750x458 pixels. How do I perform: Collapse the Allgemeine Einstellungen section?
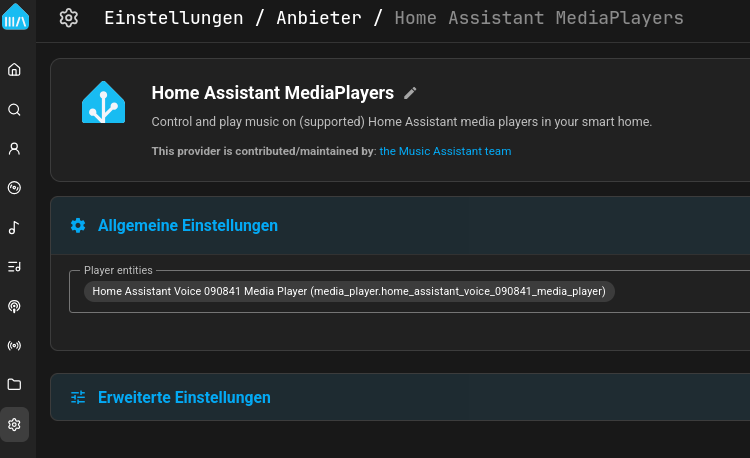click(x=187, y=226)
